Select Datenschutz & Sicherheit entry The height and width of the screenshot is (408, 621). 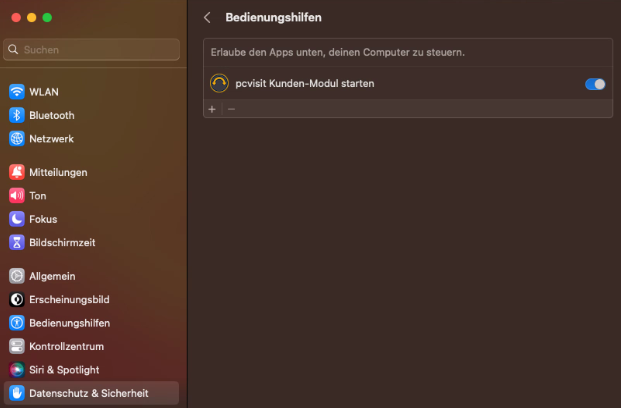point(88,393)
